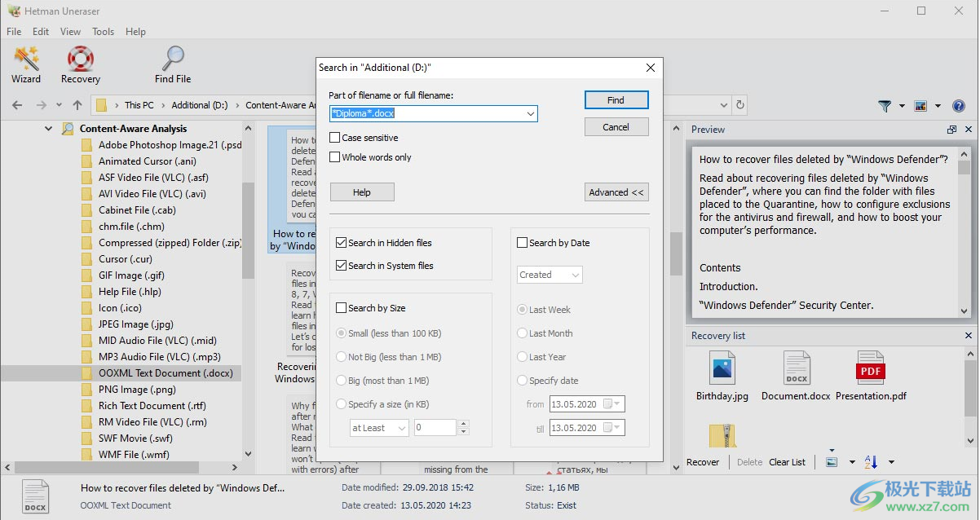Click the filter funnel icon

click(x=885, y=106)
